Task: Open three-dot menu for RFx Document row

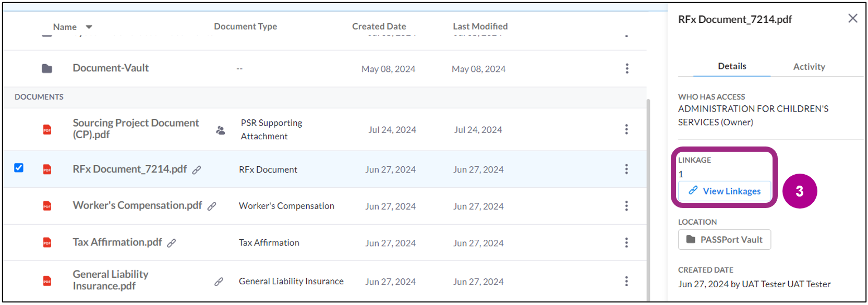Action: (x=626, y=169)
